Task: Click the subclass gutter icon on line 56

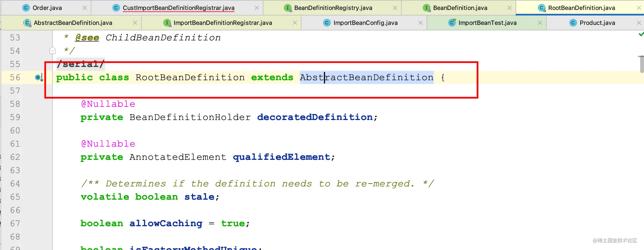Action: 39,78
